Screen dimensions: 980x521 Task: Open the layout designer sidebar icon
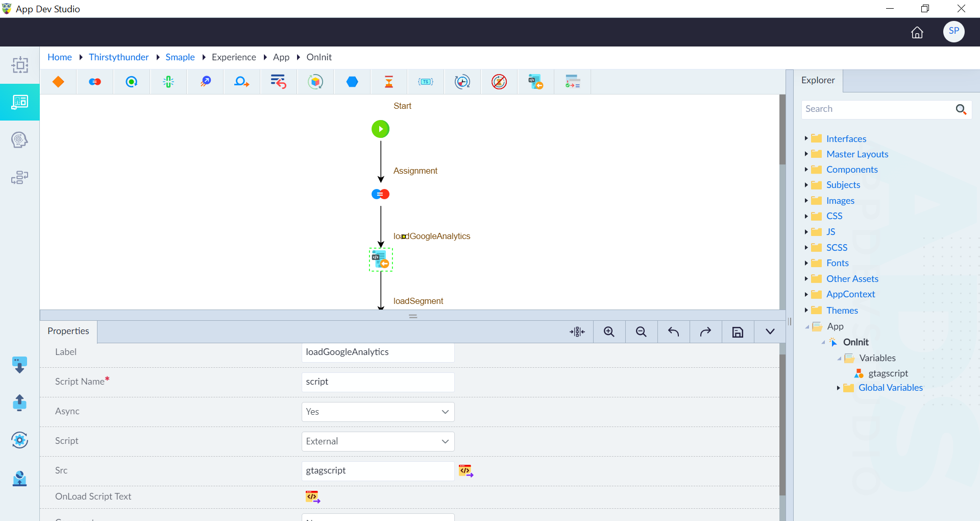(x=20, y=102)
